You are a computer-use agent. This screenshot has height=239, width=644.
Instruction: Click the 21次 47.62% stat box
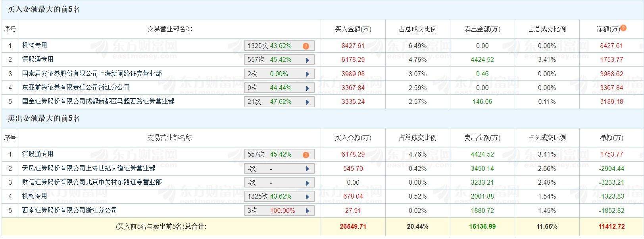tap(274, 102)
